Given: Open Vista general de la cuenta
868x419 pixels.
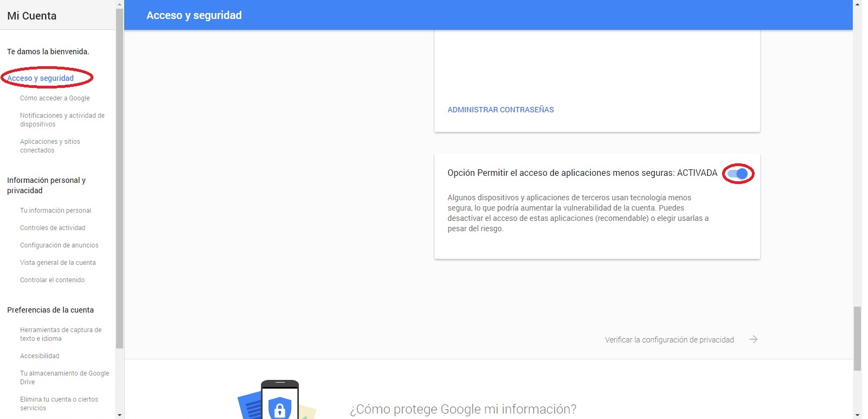Looking at the screenshot, I should 58,263.
